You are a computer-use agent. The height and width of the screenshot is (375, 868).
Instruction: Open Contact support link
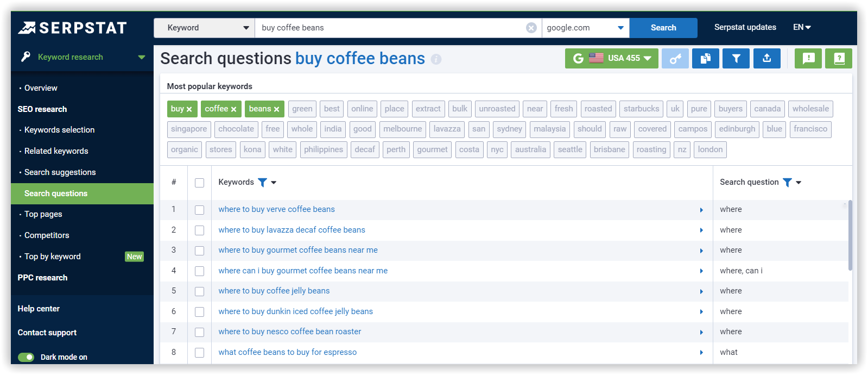pos(47,333)
